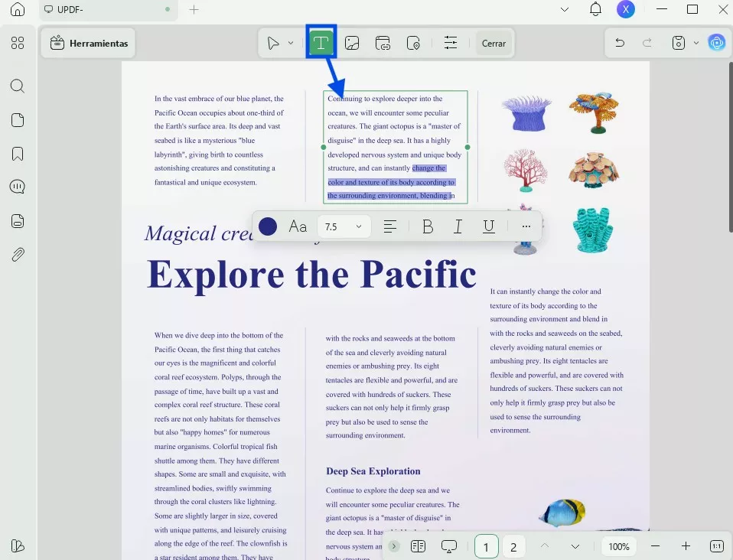Select the Link tool
This screenshot has height=560, width=733.
[383, 43]
